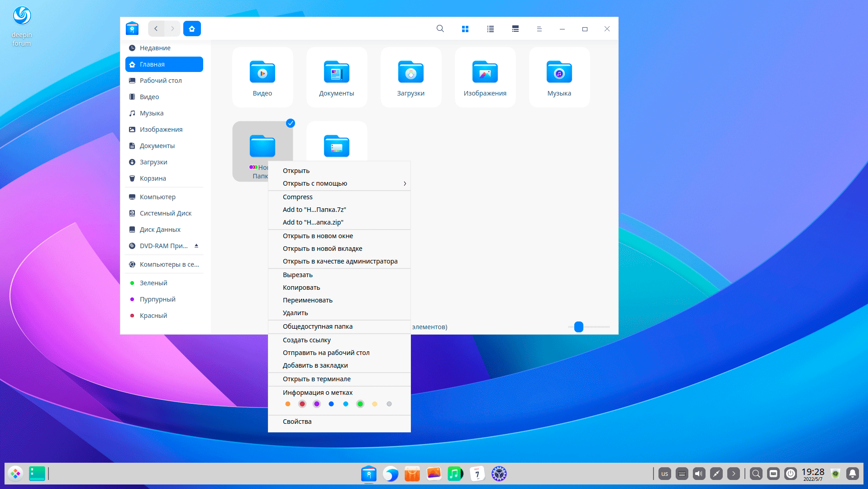Open the Загрузки folder
868x489 pixels.
click(410, 77)
